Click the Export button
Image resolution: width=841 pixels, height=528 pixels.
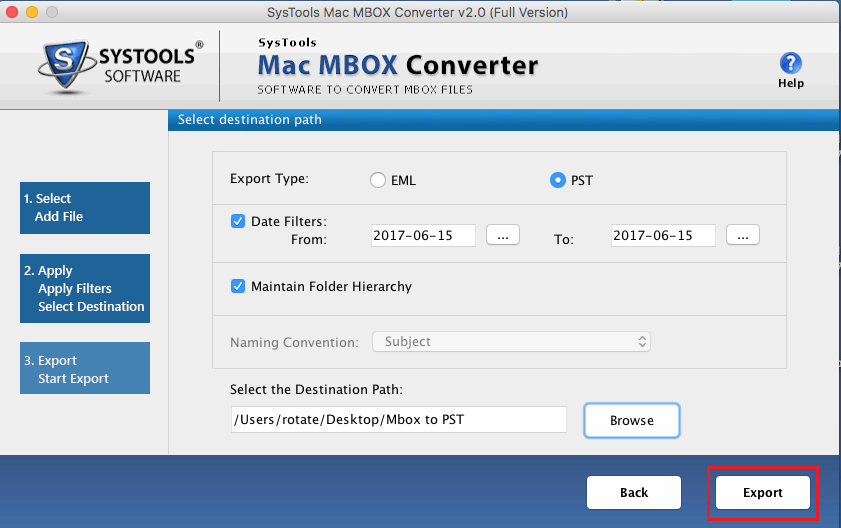(763, 493)
